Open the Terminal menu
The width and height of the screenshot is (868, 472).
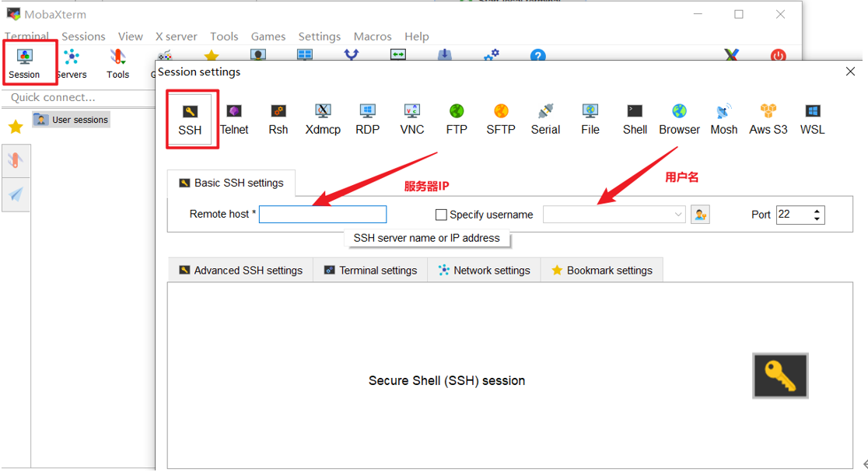point(26,37)
